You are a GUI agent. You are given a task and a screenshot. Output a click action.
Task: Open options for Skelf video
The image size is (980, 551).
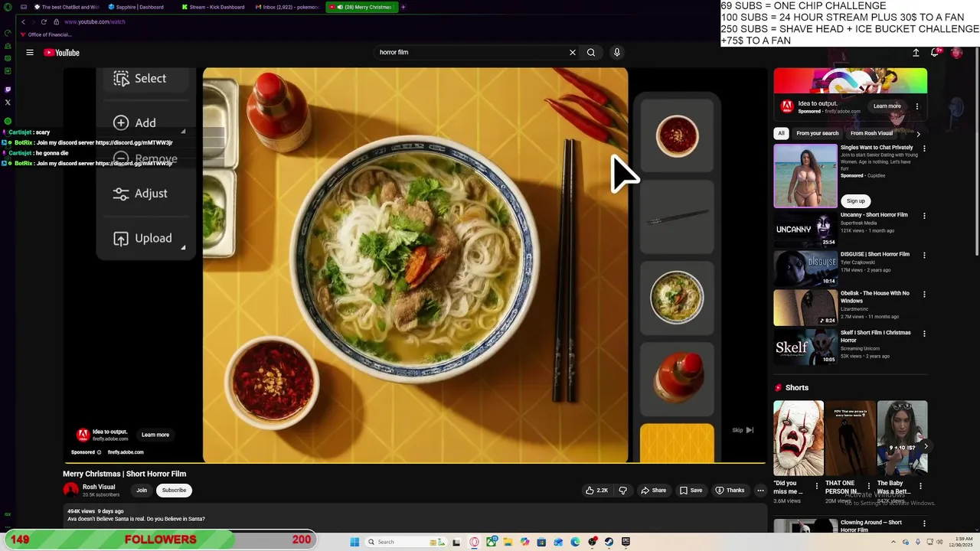click(924, 334)
